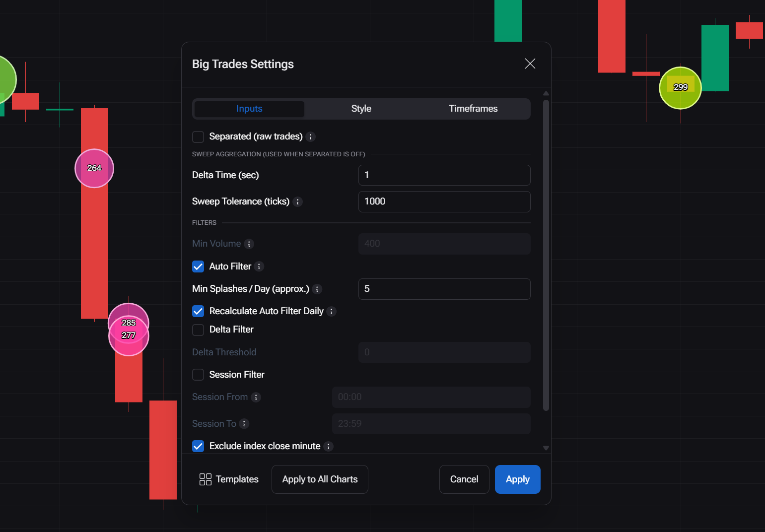Screen dimensions: 765x532
Task: Click the Session From time field
Action: click(x=431, y=397)
